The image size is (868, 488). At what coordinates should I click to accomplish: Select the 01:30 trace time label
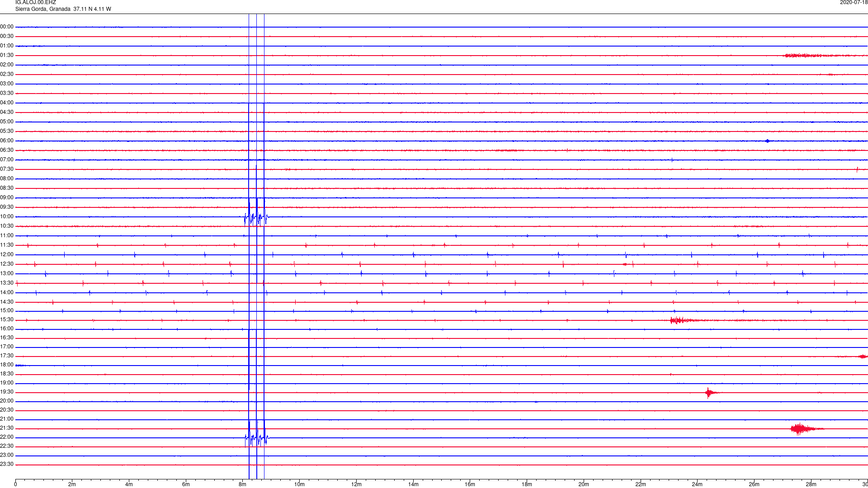[x=7, y=56]
